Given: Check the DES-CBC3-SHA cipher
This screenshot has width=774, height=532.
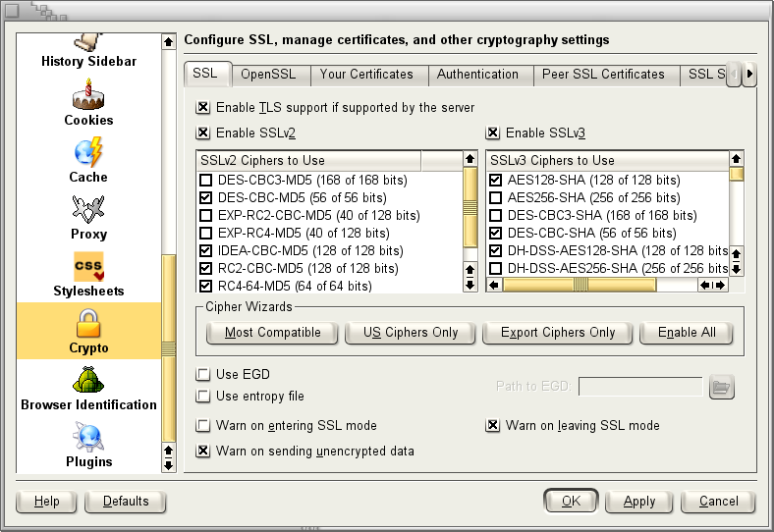Looking at the screenshot, I should (495, 215).
